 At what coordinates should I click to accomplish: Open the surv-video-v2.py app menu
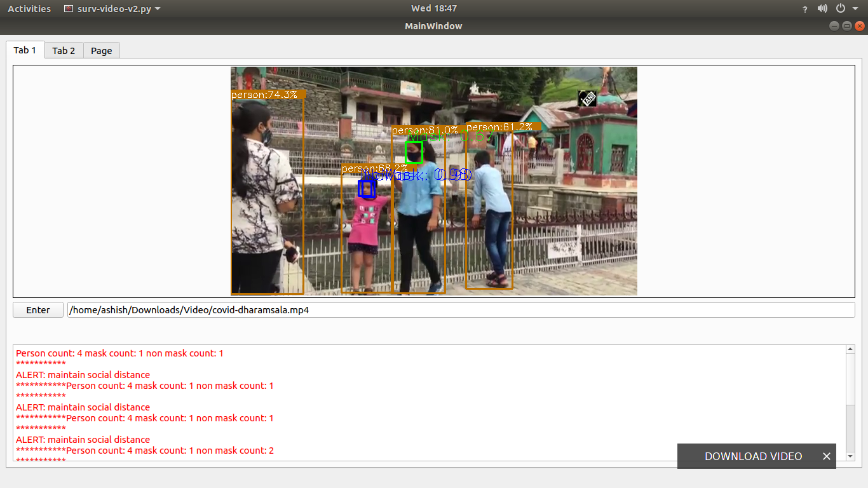pos(112,9)
